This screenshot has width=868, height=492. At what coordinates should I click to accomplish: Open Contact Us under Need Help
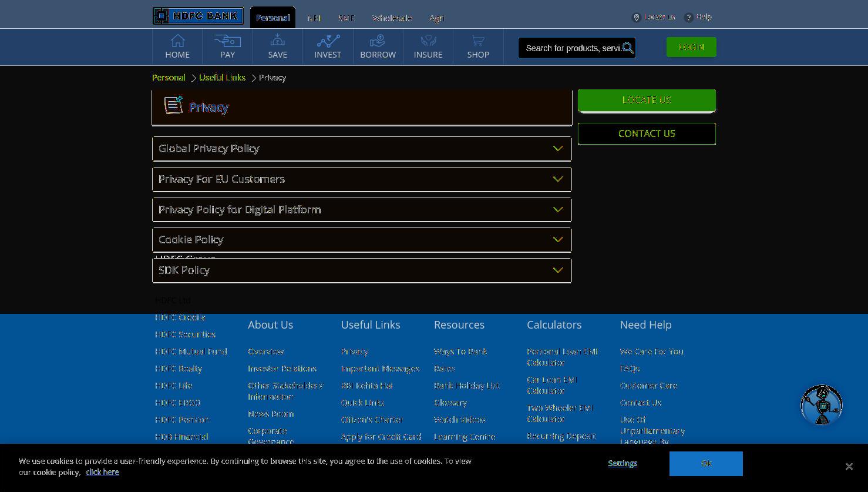pyautogui.click(x=641, y=403)
